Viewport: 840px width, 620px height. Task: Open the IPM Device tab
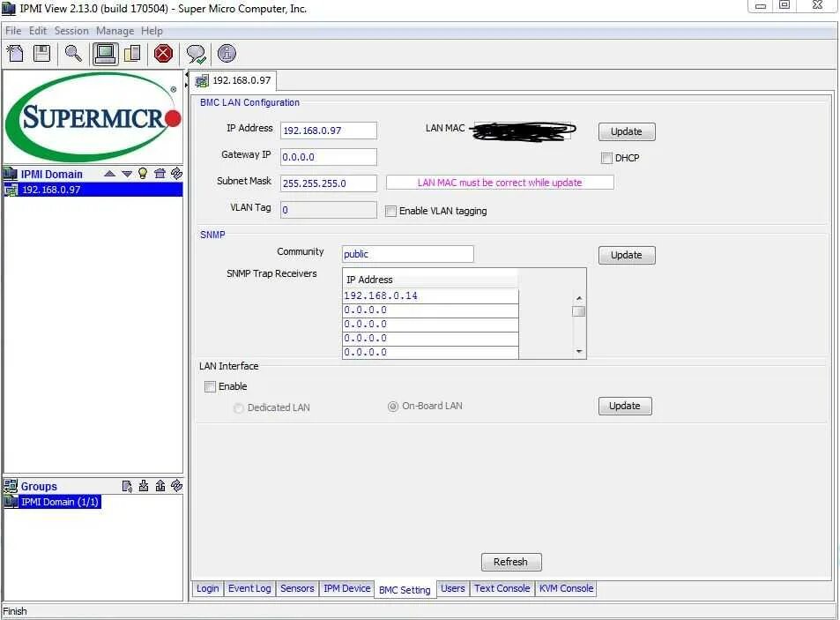347,588
